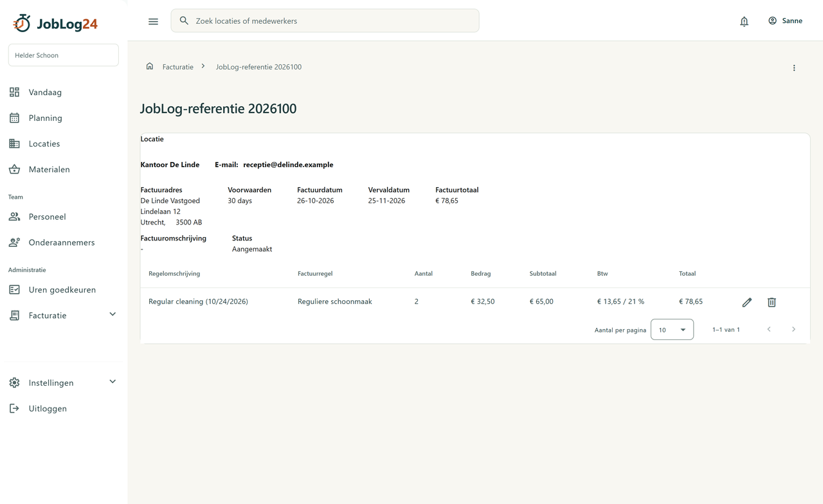Click the JobLog-referentie 2026100 breadcrumb
823x504 pixels.
(x=258, y=67)
